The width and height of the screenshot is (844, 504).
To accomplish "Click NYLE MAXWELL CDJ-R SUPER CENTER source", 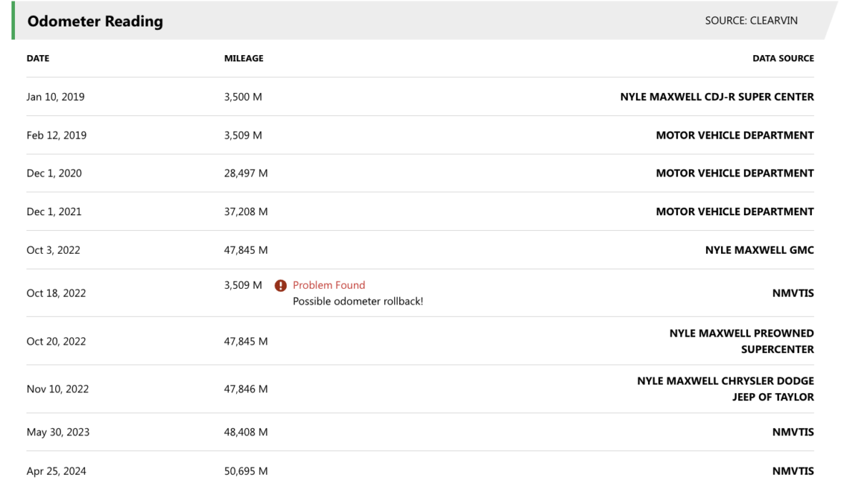I will [717, 97].
